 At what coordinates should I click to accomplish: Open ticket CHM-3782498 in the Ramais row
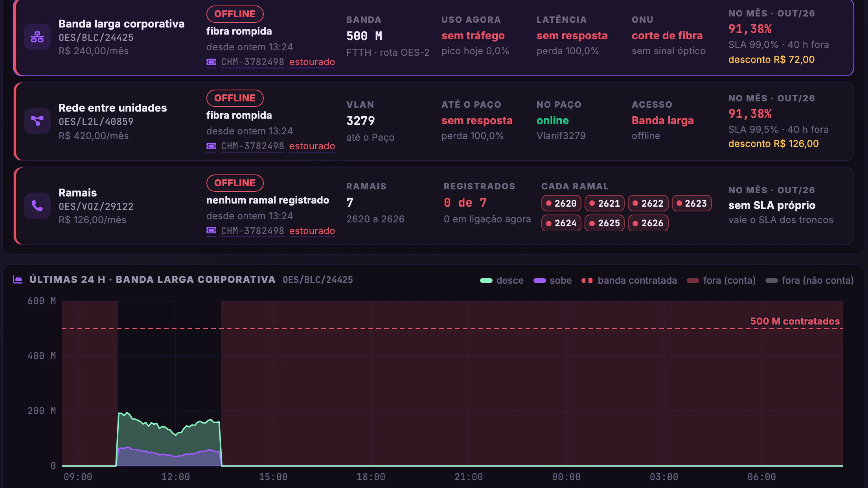[252, 231]
